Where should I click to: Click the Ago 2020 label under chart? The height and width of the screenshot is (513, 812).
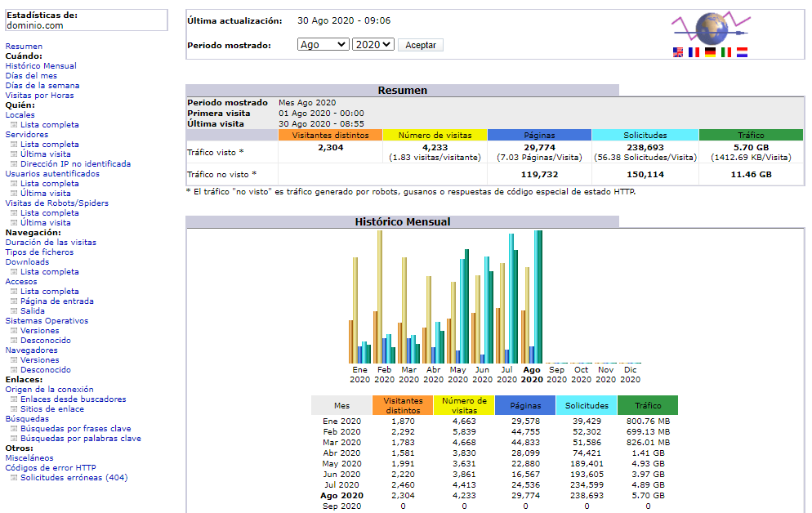click(x=532, y=374)
